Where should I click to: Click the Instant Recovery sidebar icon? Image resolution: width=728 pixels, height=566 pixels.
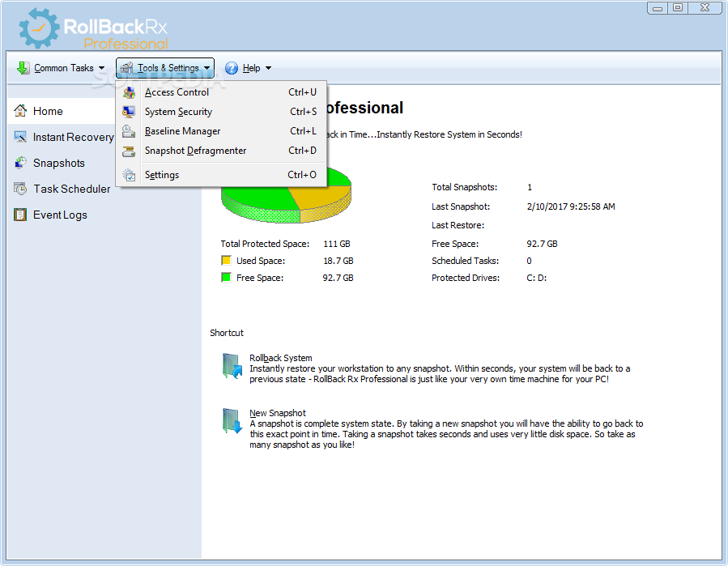point(20,137)
